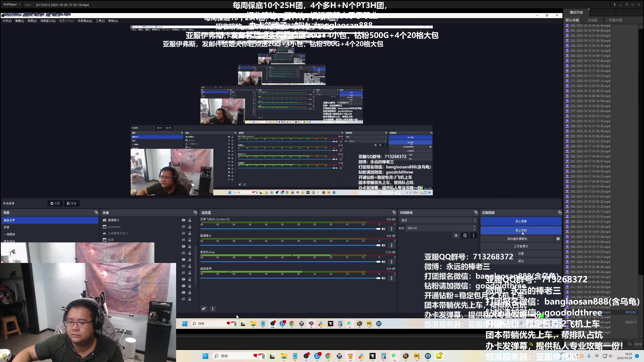Image resolution: width=644 pixels, height=362 pixels.
Task: Lock the 副摄像头 source
Action: (x=190, y=220)
